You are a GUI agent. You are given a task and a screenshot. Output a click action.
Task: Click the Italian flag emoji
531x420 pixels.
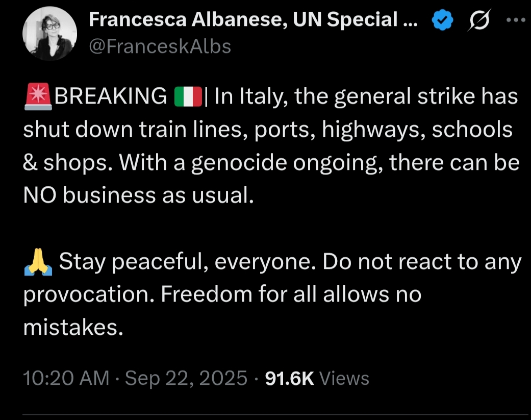pos(188,96)
